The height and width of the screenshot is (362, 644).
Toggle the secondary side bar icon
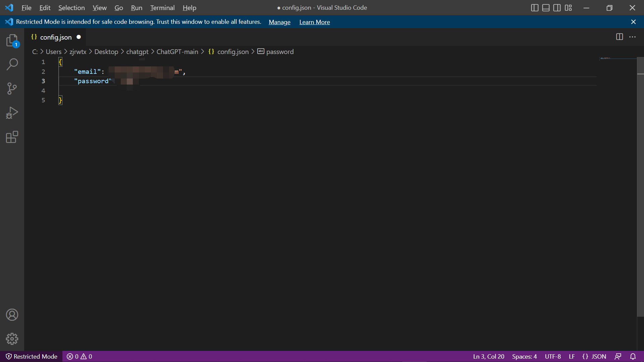557,8
